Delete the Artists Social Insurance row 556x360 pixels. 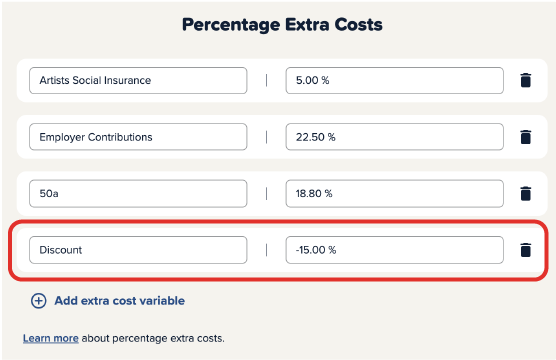click(526, 80)
